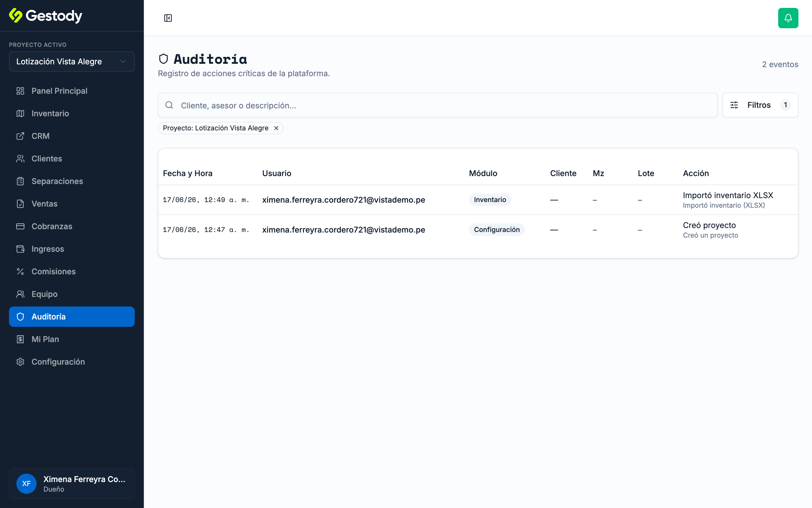Click the Creó proyecto action
812x508 pixels.
point(709,225)
